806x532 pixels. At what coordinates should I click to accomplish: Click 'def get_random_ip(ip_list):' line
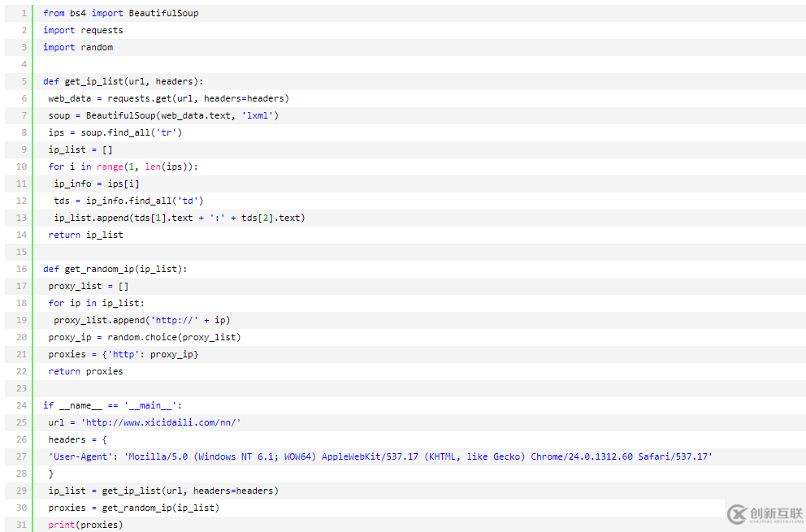115,269
